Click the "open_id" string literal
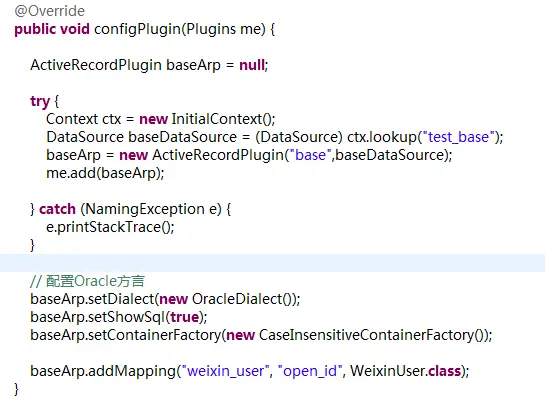 point(310,371)
